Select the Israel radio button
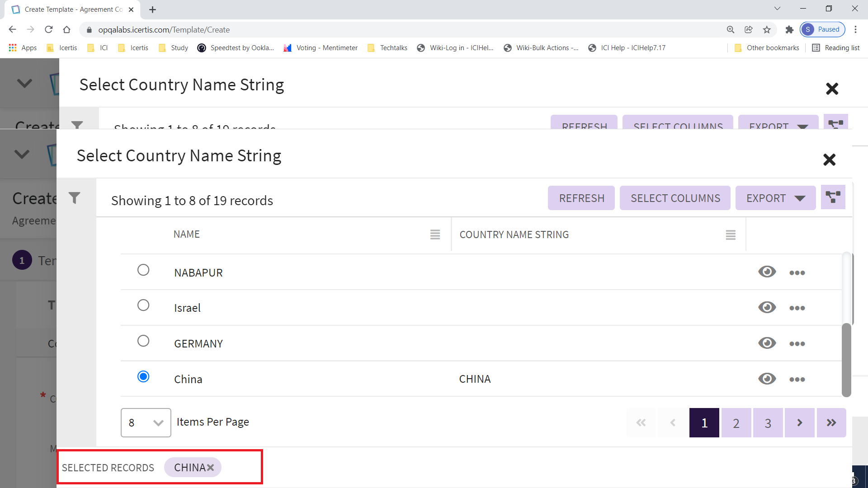The height and width of the screenshot is (488, 868). [x=143, y=305]
